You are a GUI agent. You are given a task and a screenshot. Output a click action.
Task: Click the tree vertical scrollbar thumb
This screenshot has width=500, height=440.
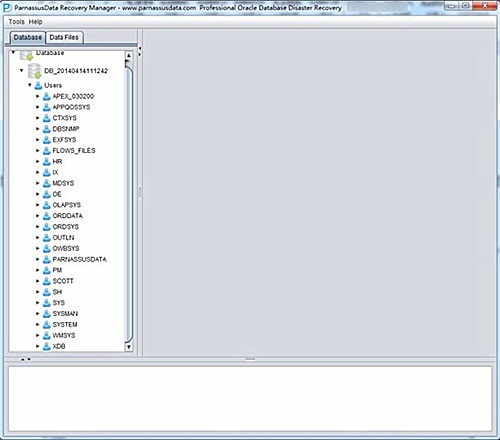point(129,203)
